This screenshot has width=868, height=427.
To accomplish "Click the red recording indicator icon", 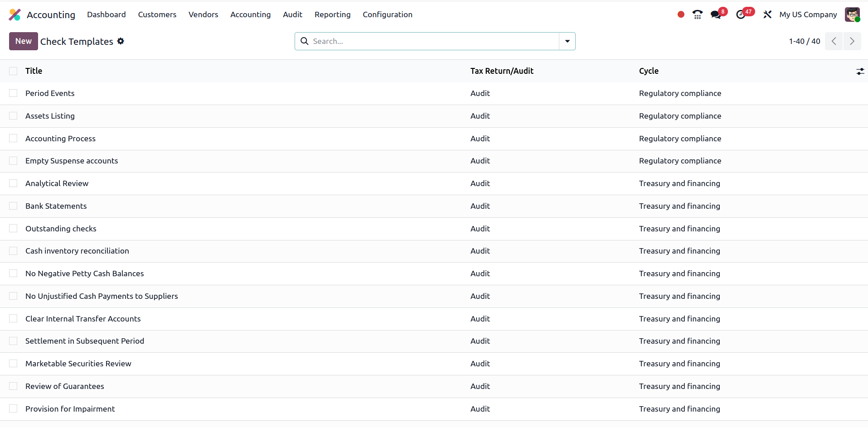I will pyautogui.click(x=680, y=14).
